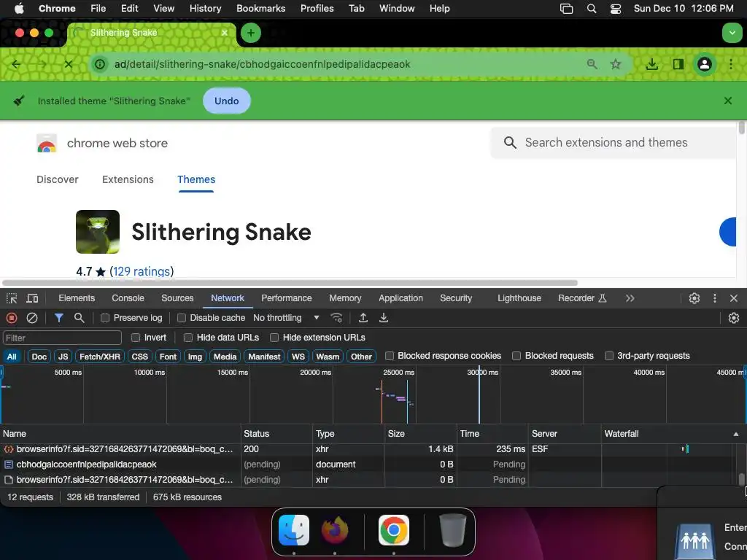Dismiss the installed theme infobar

[727, 101]
